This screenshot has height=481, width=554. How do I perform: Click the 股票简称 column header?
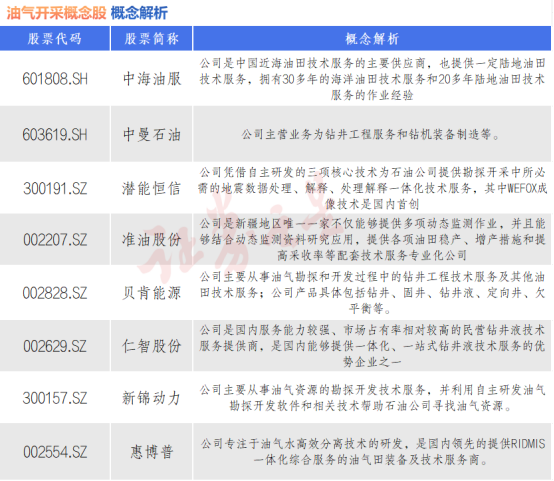point(152,39)
